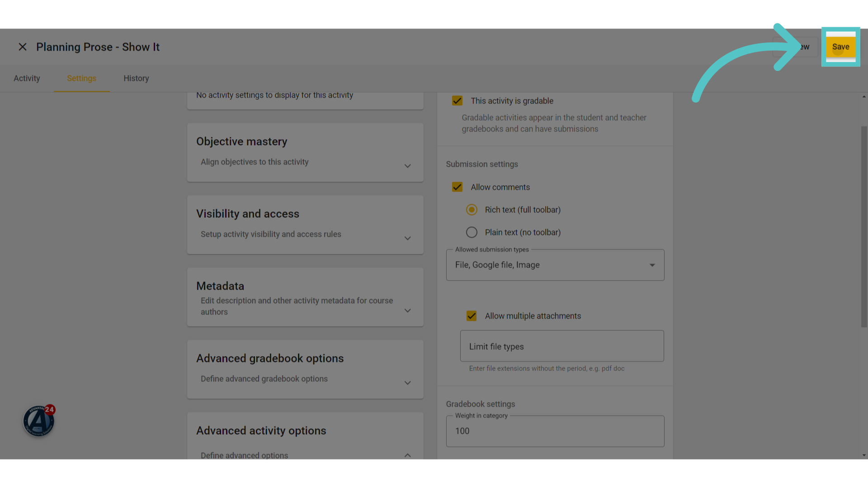Click the Visibility and access heading
The width and height of the screenshot is (868, 488).
[248, 214]
